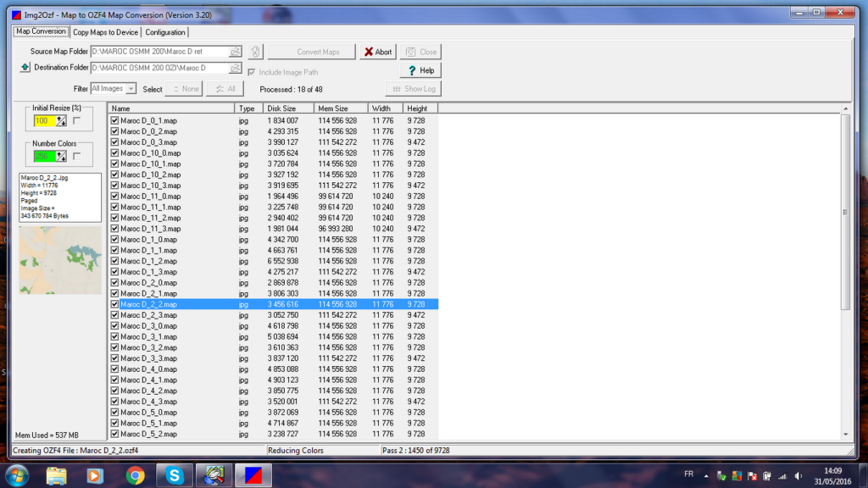The height and width of the screenshot is (488, 868).
Task: Sort list by Height column header
Action: click(420, 108)
